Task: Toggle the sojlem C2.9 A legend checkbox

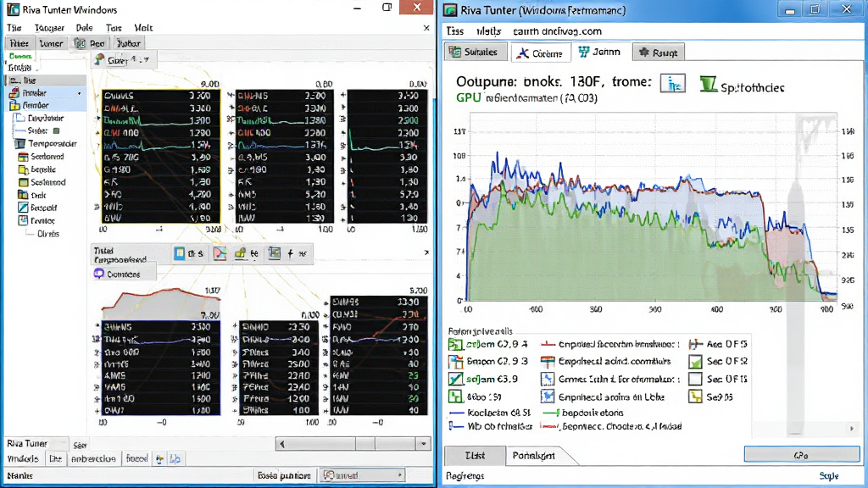Action: coord(455,345)
